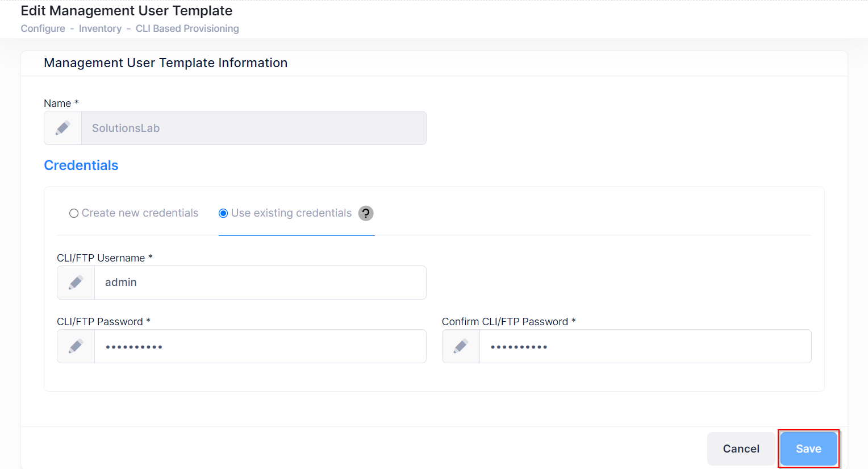Go to Configure in the breadcrumb

(43, 28)
